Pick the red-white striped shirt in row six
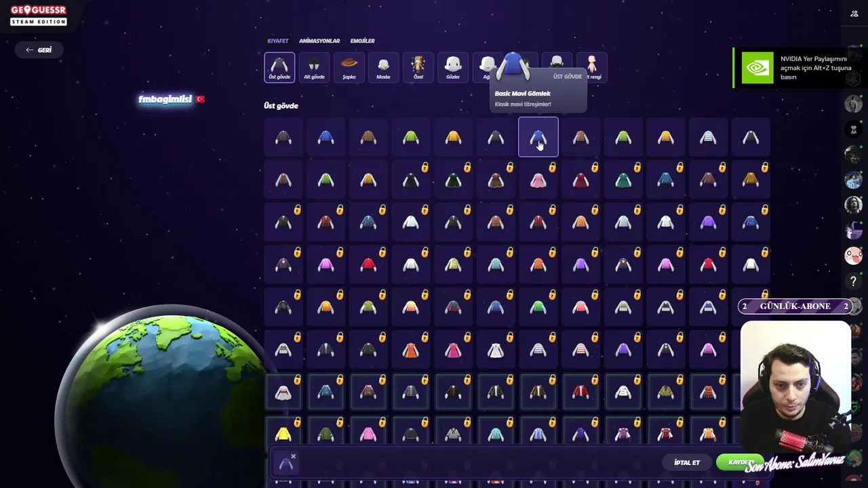Image resolution: width=868 pixels, height=488 pixels. (x=580, y=350)
